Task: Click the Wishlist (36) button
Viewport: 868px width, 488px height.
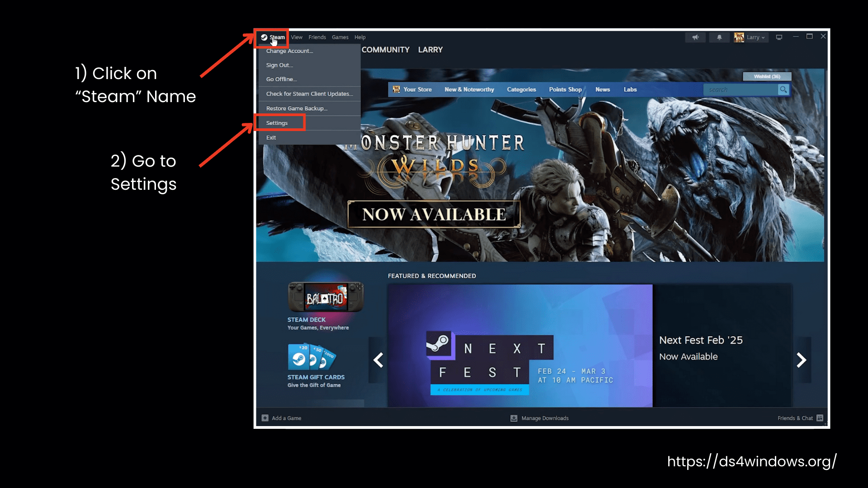Action: (x=767, y=76)
